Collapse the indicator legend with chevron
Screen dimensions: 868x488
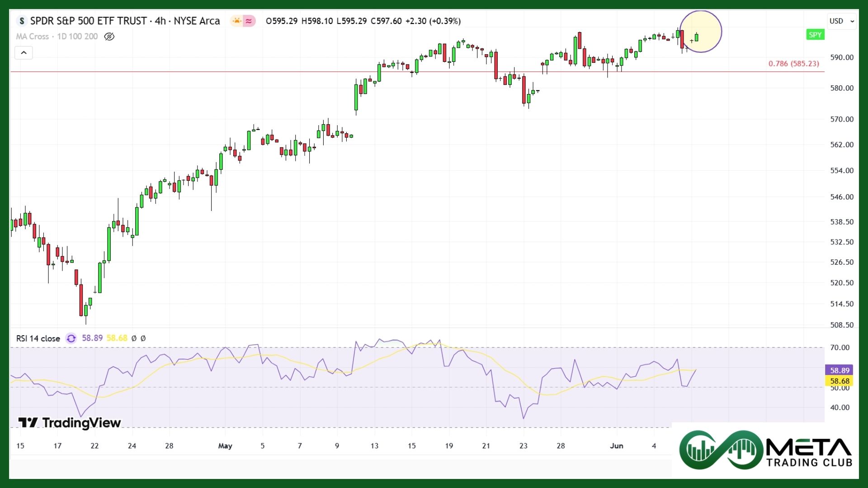coord(24,53)
